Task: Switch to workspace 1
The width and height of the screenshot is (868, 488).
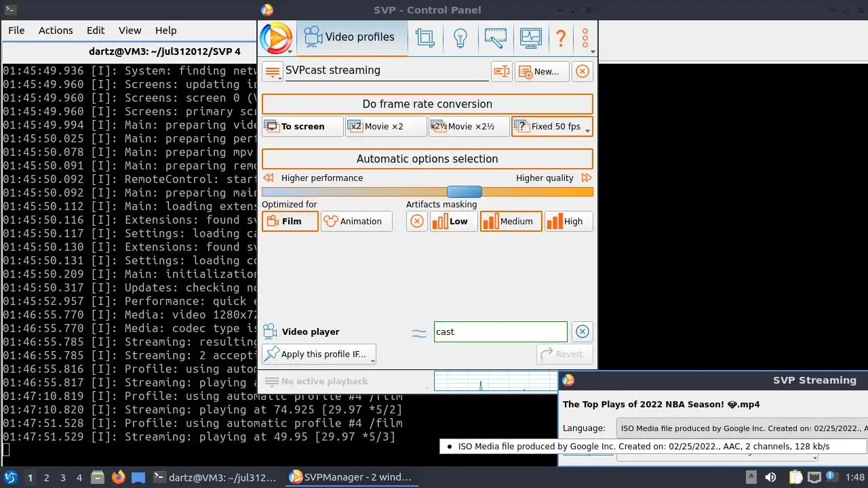Action: 30,477
